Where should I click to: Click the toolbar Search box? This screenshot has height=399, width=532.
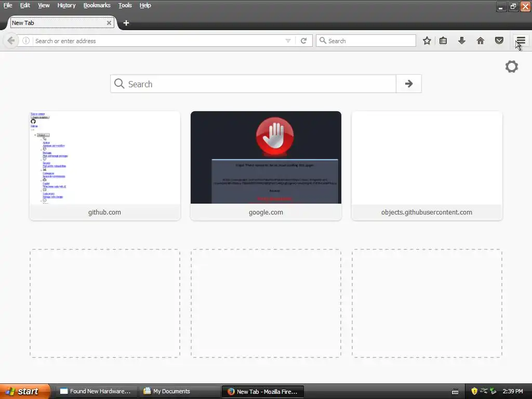tap(366, 41)
